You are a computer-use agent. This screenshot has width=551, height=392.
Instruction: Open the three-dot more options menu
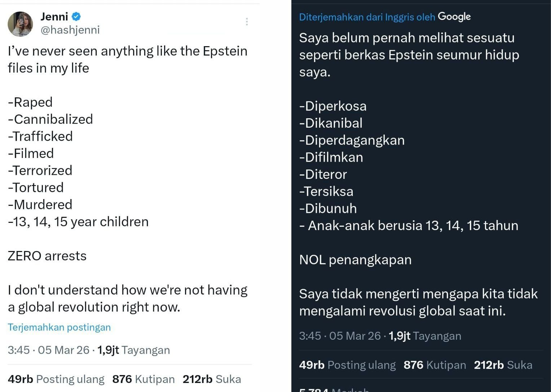(x=247, y=22)
